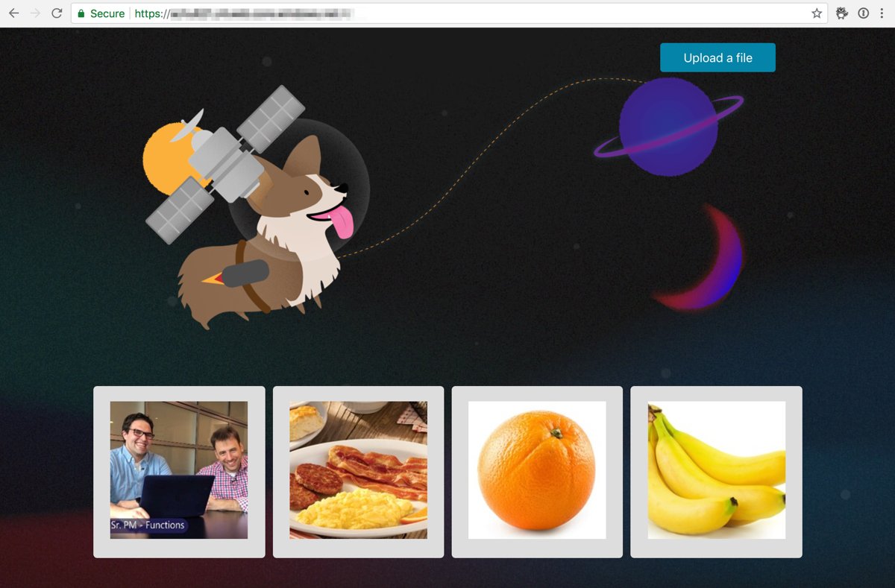
Task: Focus the browser address bar URL
Action: [448, 13]
